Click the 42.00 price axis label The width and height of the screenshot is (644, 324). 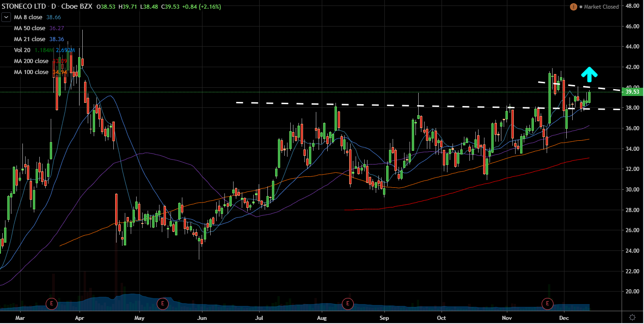pyautogui.click(x=632, y=67)
